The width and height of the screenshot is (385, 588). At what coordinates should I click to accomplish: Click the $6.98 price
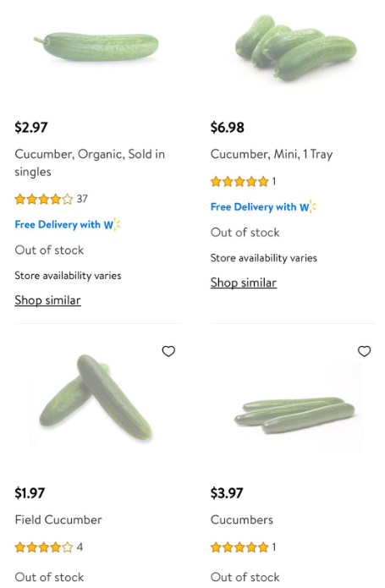[227, 128]
